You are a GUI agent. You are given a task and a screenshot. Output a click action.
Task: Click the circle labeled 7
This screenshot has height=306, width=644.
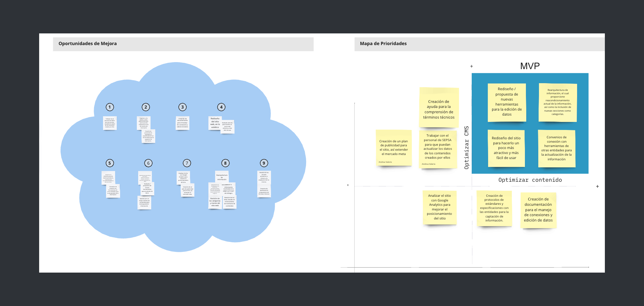187,163
